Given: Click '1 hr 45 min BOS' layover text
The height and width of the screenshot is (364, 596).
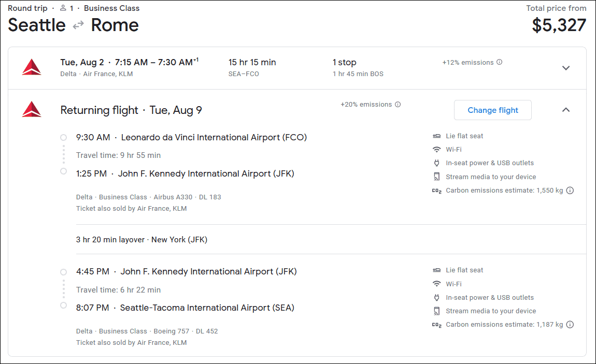Looking at the screenshot, I should (x=358, y=74).
